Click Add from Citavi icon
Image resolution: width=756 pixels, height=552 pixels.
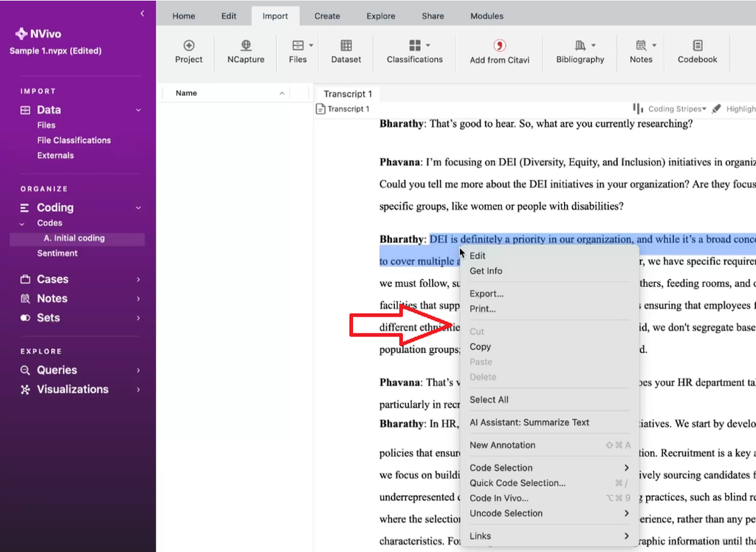tap(500, 45)
